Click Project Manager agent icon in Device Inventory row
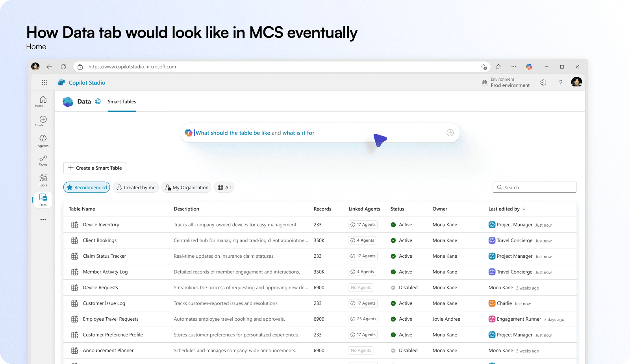Image resolution: width=630 pixels, height=364 pixels. point(492,225)
